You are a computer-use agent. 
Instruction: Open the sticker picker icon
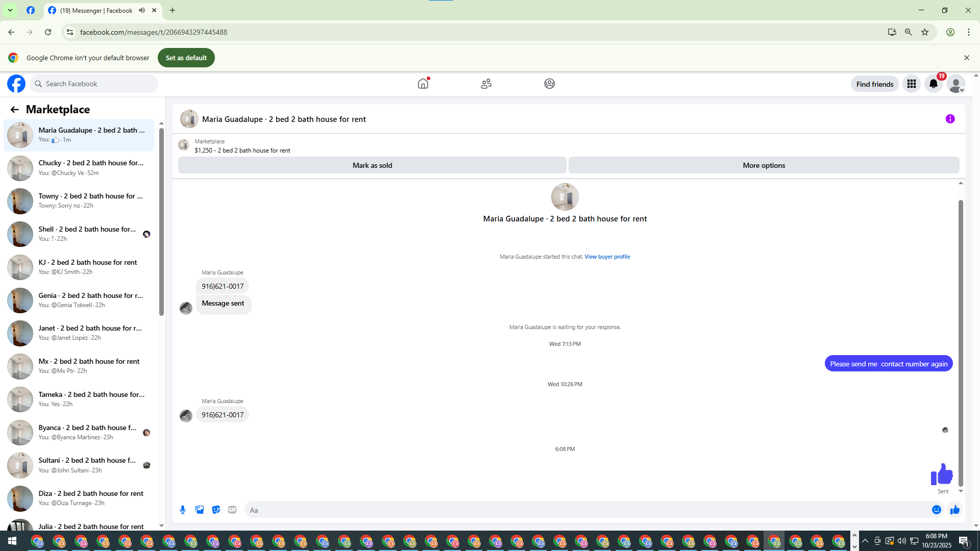(216, 510)
